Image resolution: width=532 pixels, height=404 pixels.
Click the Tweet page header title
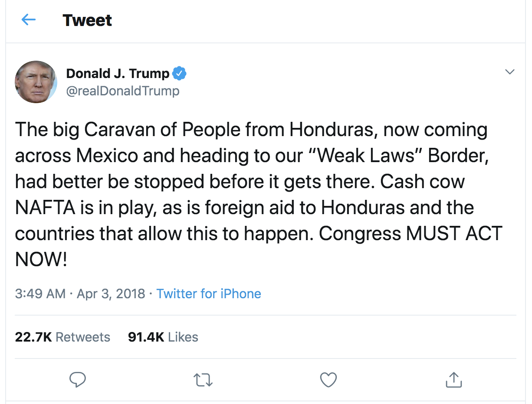(87, 20)
